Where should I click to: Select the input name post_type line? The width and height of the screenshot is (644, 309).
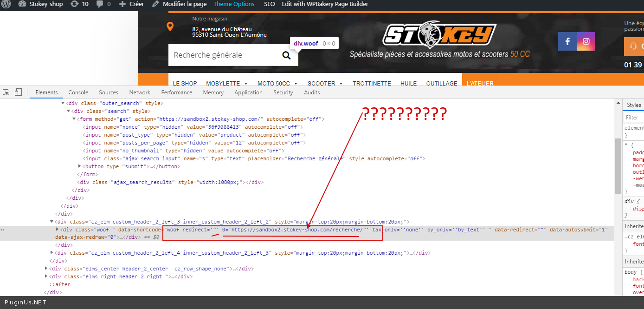click(x=194, y=135)
